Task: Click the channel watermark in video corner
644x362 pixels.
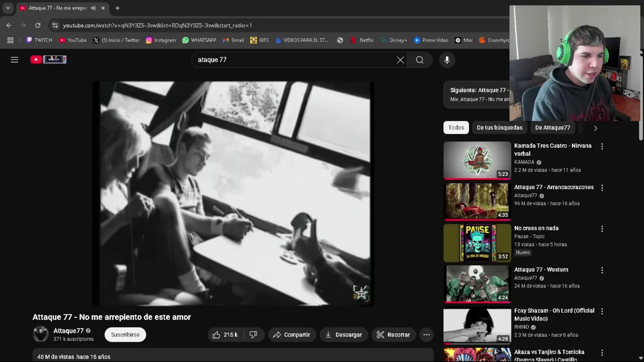Action: [361, 293]
